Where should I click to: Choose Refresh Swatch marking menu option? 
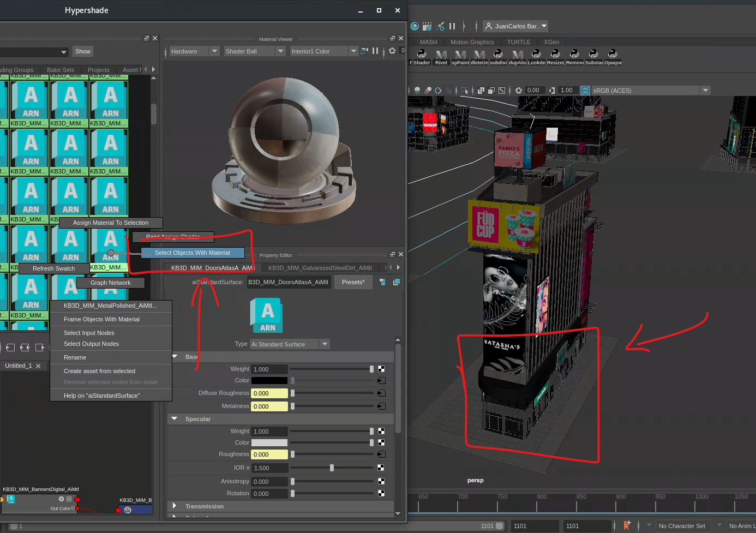click(54, 268)
